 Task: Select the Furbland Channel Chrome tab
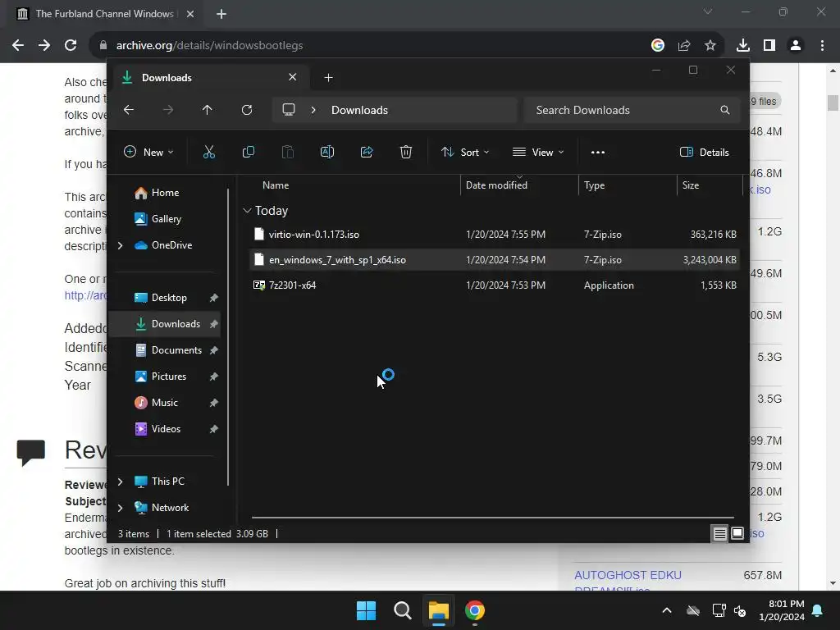coord(104,14)
